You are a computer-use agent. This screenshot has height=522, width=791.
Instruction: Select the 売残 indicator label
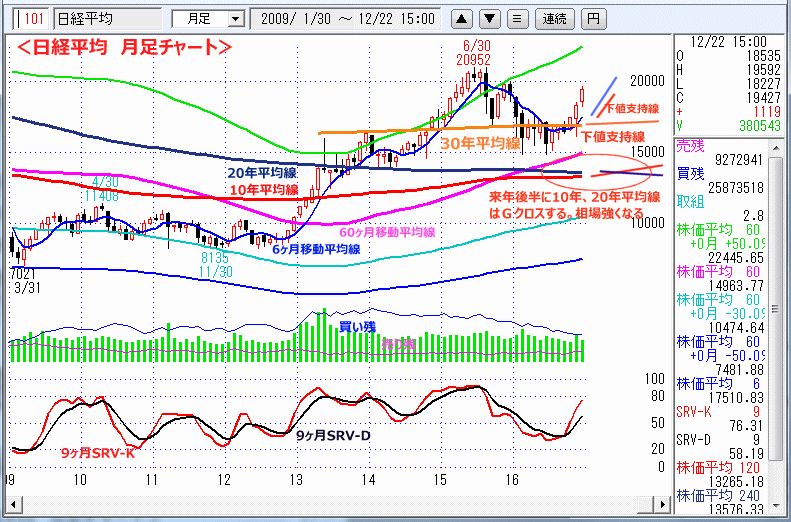click(x=690, y=147)
